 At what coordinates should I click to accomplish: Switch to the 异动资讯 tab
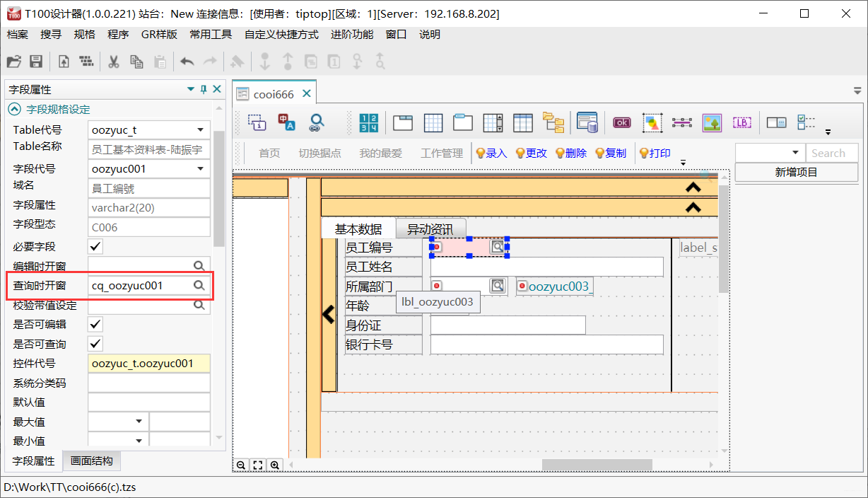click(430, 229)
